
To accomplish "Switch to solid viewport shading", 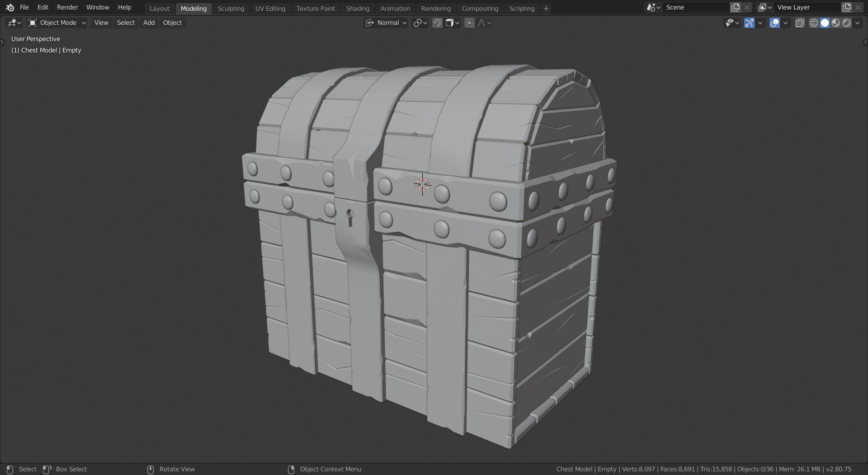I will pos(825,23).
